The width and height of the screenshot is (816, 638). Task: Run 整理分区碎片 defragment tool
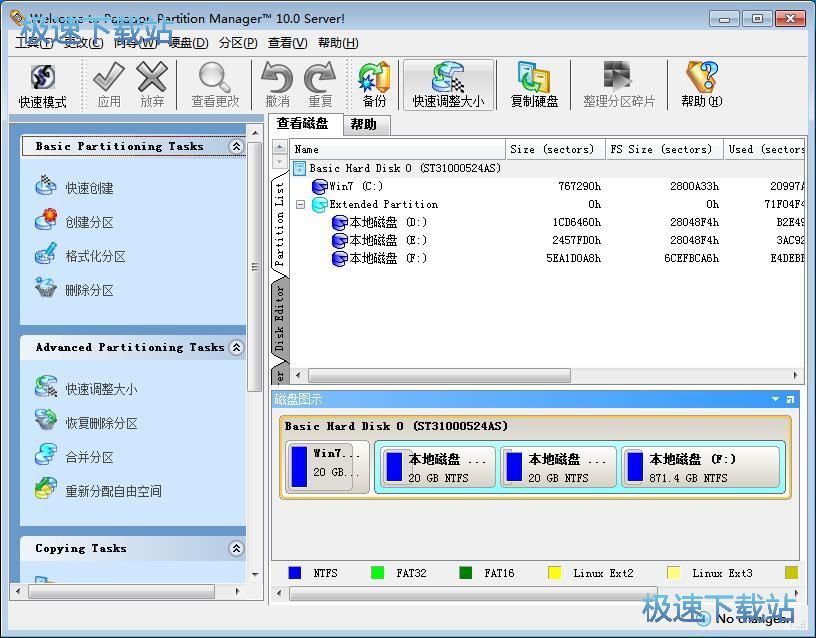click(x=619, y=85)
